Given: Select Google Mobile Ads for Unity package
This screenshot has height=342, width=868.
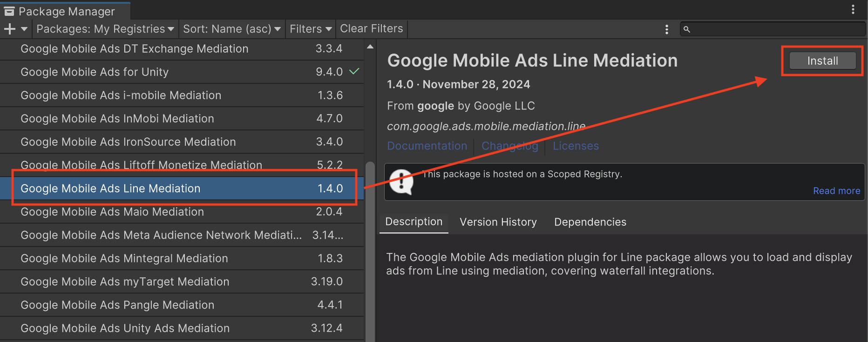Looking at the screenshot, I should click(95, 72).
